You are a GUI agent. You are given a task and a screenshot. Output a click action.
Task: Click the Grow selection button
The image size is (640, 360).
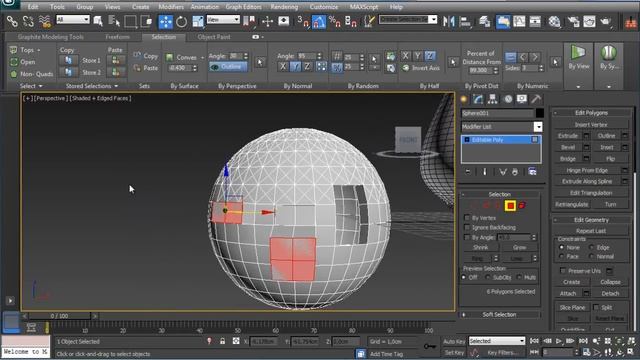[x=520, y=247]
